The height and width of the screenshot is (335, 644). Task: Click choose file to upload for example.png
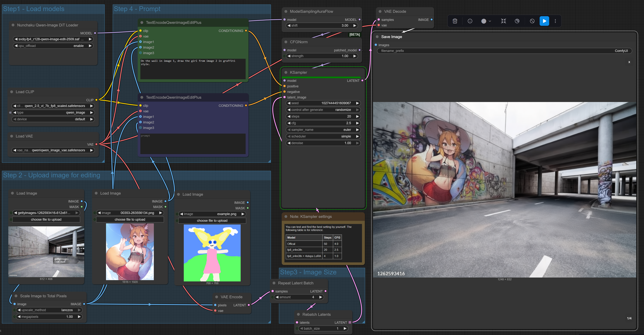tap(212, 221)
